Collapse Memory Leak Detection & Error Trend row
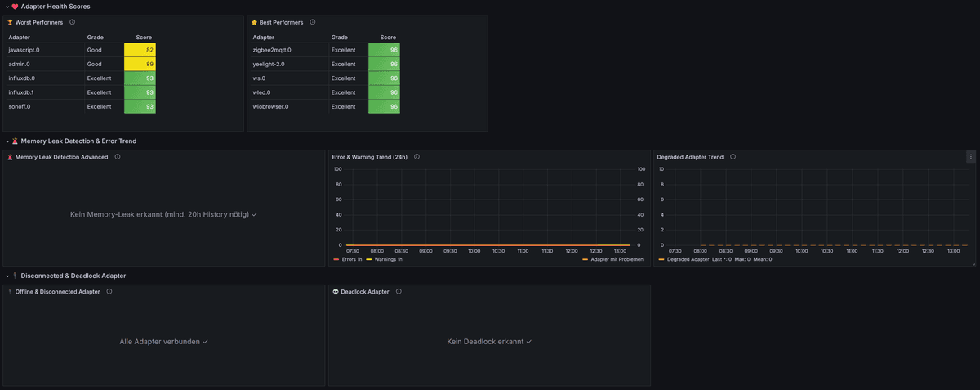The image size is (980, 390). pyautogui.click(x=7, y=141)
